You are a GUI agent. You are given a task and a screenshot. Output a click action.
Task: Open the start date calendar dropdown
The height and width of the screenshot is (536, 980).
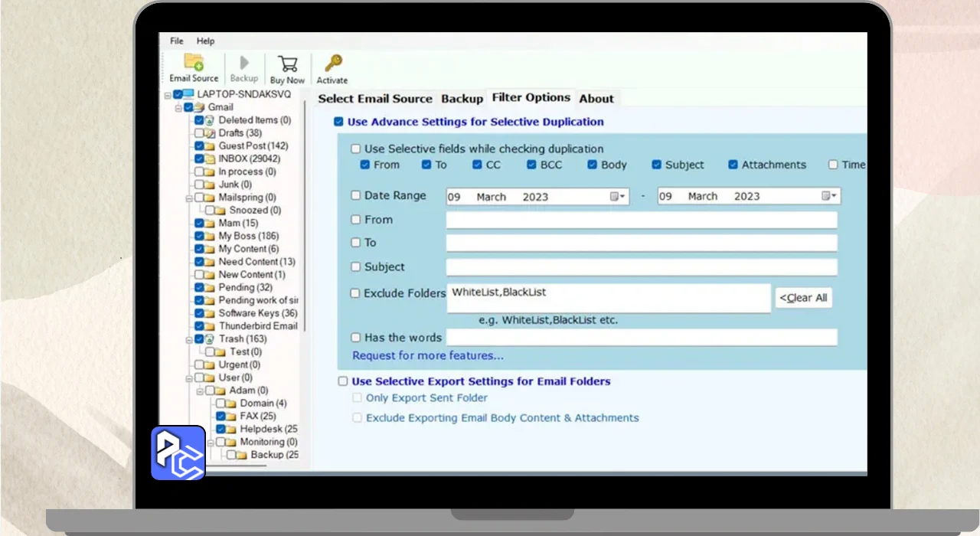[x=618, y=197]
